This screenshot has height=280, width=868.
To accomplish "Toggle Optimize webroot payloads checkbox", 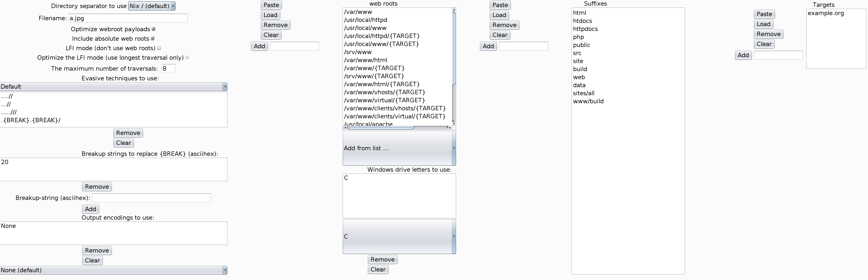I will pos(154,29).
